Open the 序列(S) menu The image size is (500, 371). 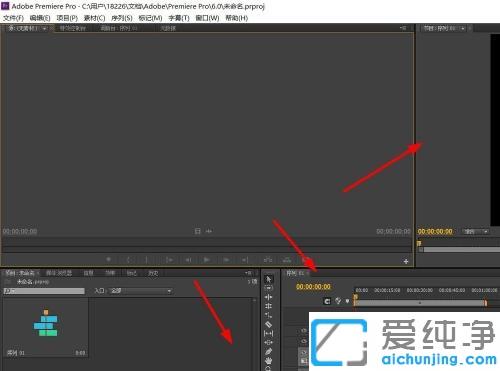click(122, 18)
